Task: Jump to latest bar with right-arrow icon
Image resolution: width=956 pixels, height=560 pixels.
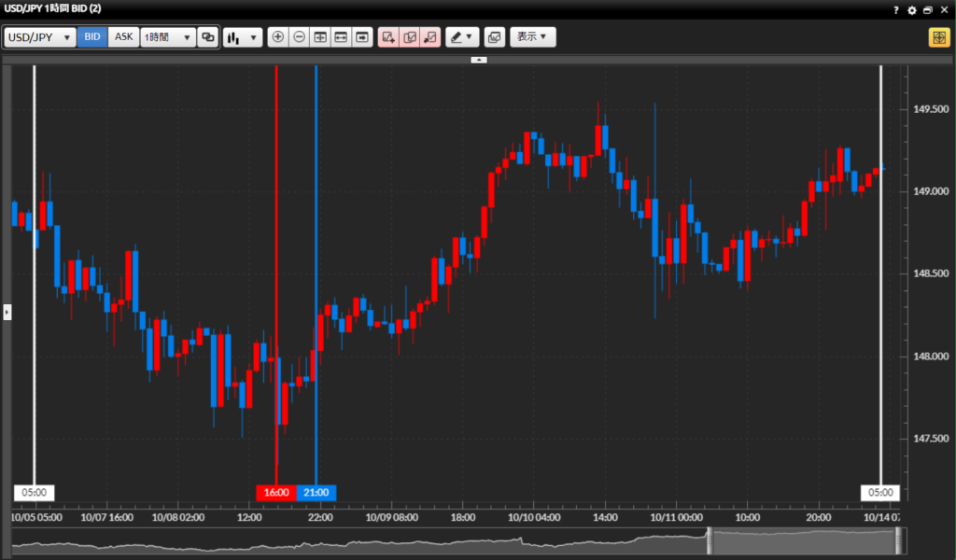Action: tap(362, 37)
